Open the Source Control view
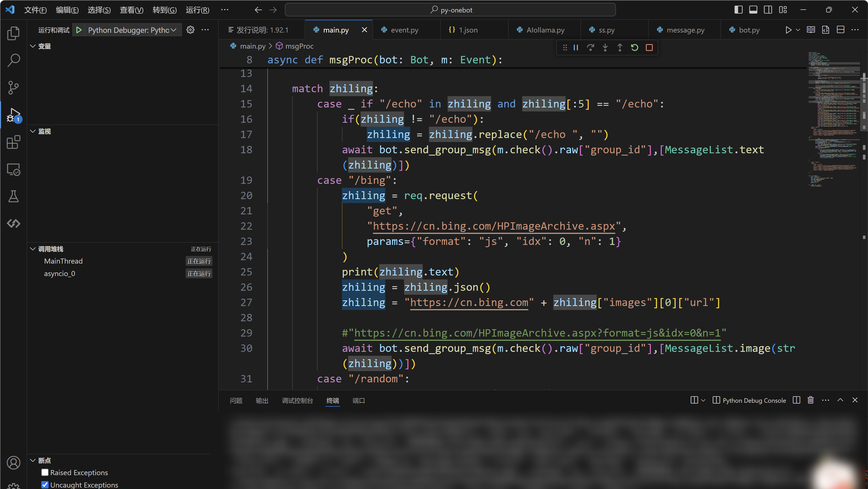The image size is (868, 489). (14, 87)
